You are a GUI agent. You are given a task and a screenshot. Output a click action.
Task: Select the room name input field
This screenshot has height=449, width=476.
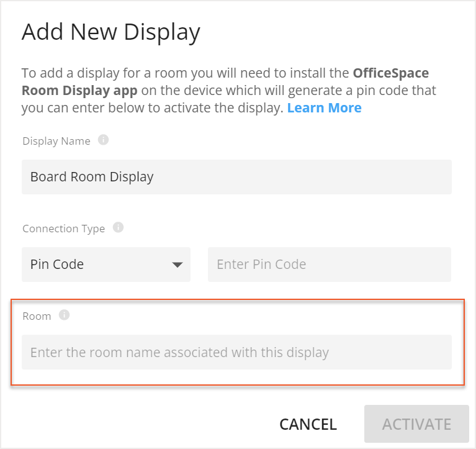tap(236, 353)
